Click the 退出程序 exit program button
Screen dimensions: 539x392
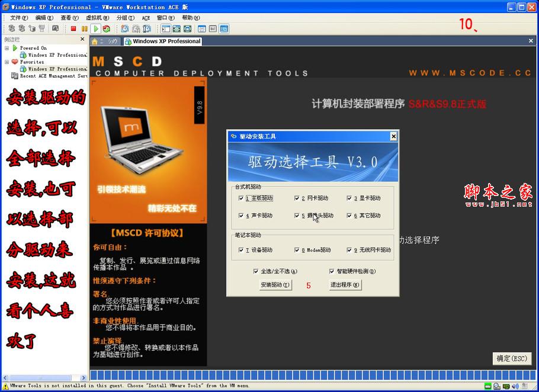[345, 285]
